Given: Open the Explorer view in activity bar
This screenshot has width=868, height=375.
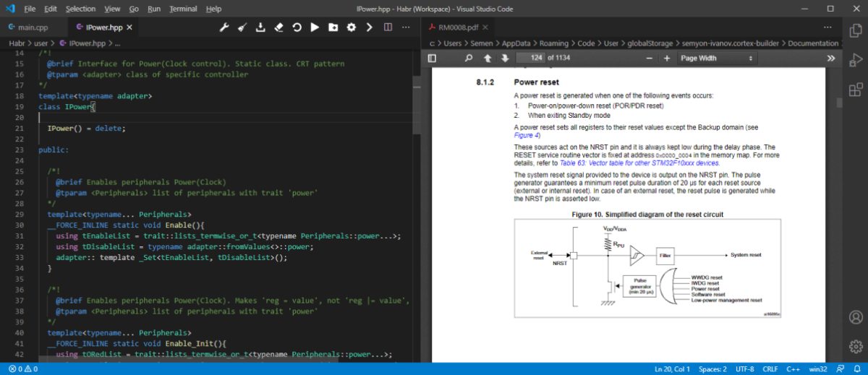Looking at the screenshot, I should coord(856,30).
